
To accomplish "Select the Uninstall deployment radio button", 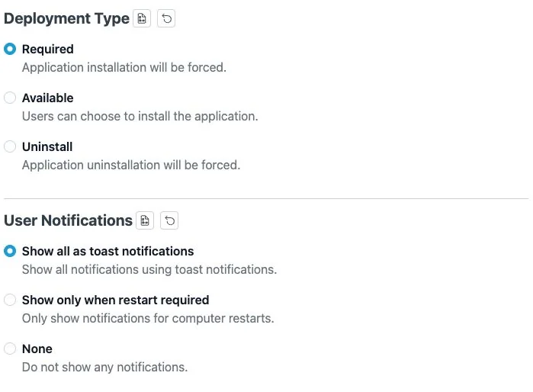I will [10, 146].
